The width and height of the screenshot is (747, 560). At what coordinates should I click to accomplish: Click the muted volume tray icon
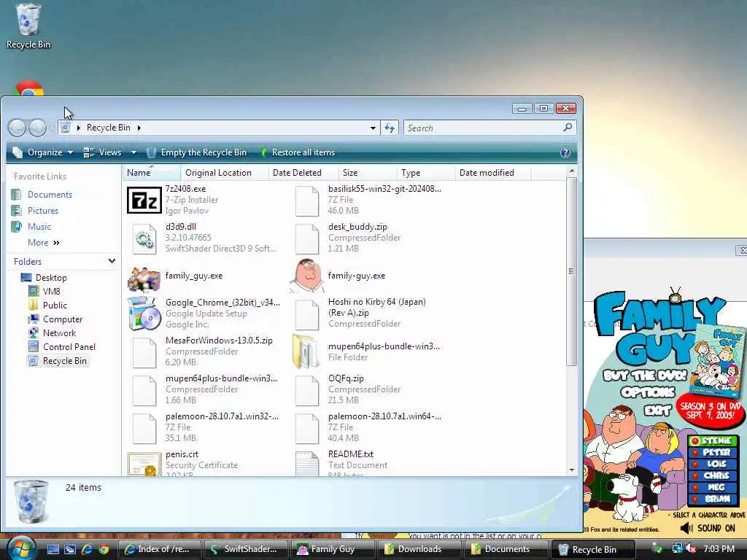[691, 548]
